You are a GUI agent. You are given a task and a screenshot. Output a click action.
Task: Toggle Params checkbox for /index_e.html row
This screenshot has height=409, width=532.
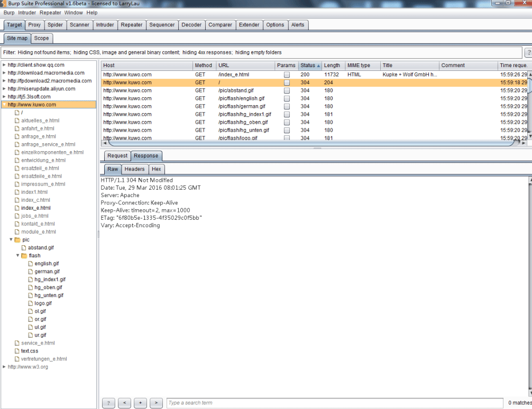tap(287, 75)
